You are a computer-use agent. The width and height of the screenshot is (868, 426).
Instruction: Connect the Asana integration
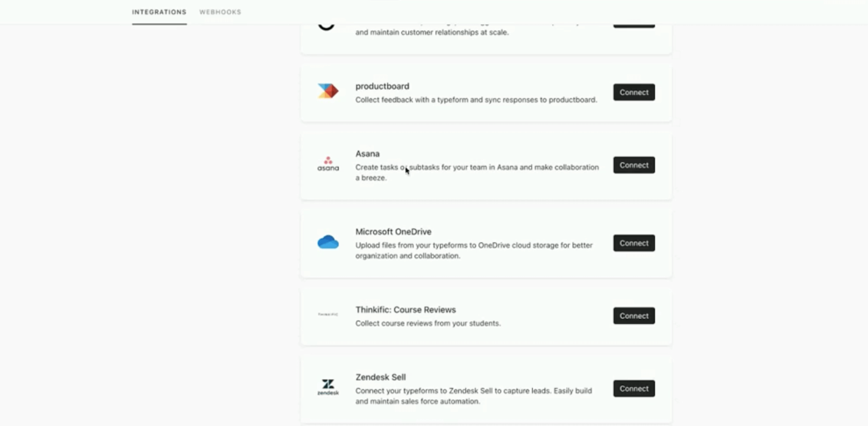(x=634, y=165)
